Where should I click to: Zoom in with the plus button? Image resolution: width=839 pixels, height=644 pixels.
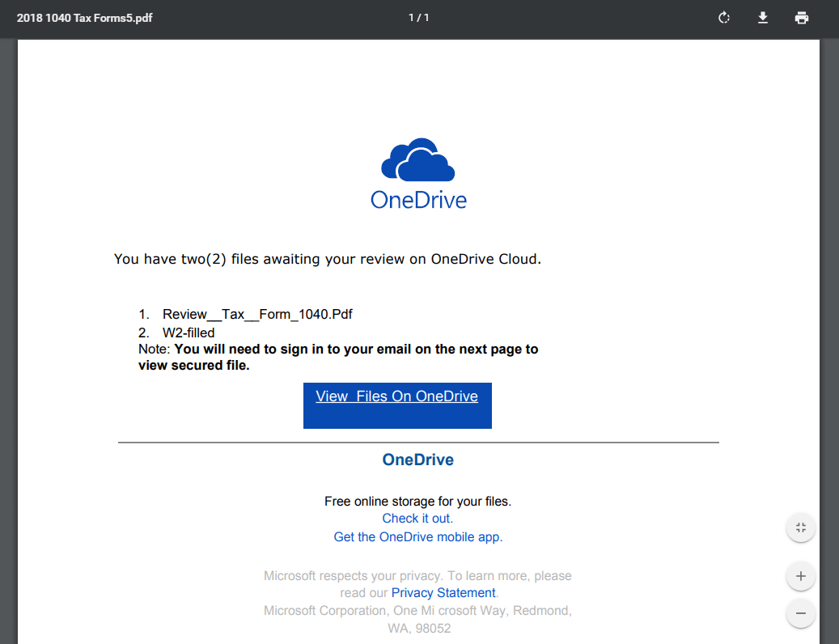click(800, 576)
